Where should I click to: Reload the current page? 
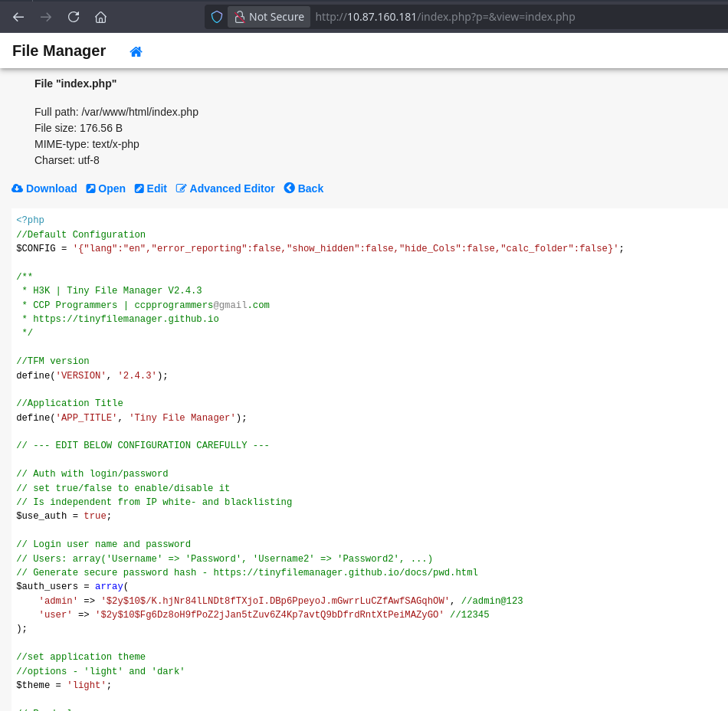click(74, 17)
